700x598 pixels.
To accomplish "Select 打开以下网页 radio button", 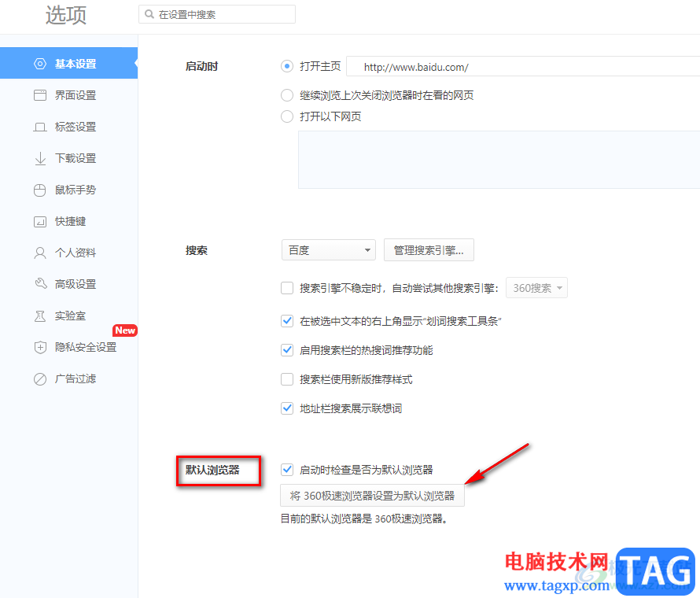I will 286,116.
